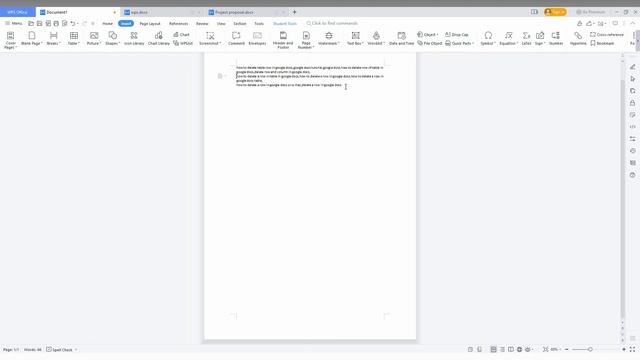
Task: Open a new document tab with plus
Action: coord(294,12)
